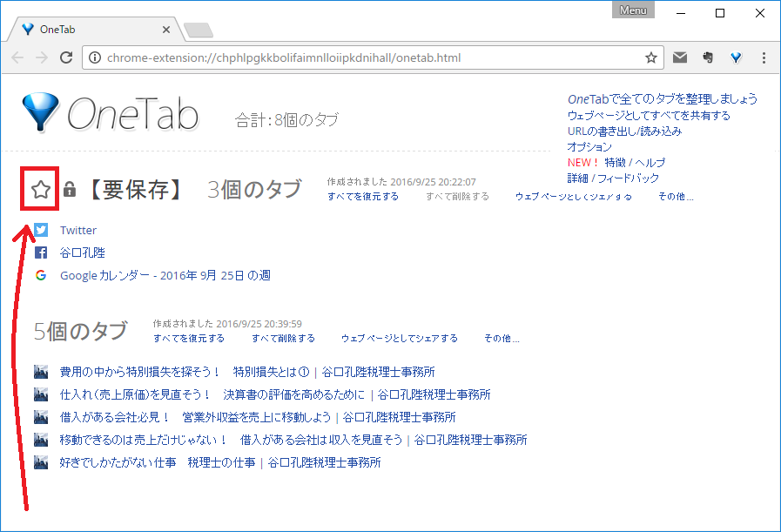781x532 pixels.
Task: Click the Facebook favicon next to 谷口孔陛
Action: click(x=41, y=253)
